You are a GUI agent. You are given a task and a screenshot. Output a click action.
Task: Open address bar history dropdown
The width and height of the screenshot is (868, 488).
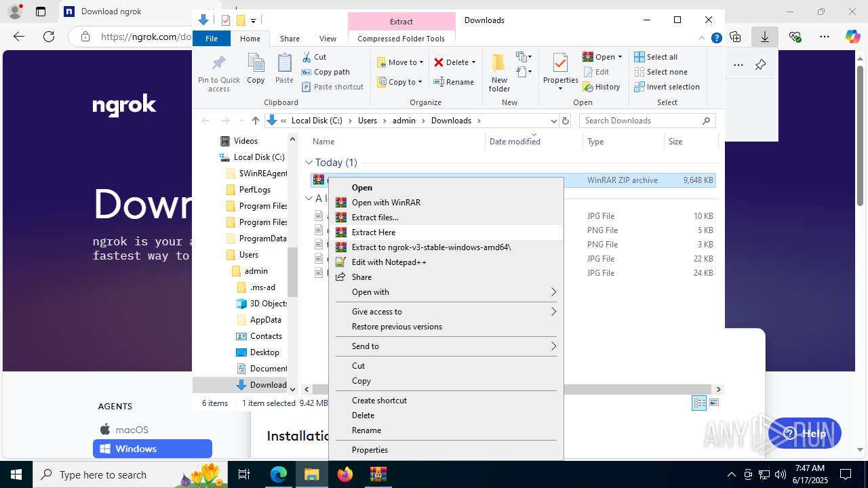click(553, 121)
